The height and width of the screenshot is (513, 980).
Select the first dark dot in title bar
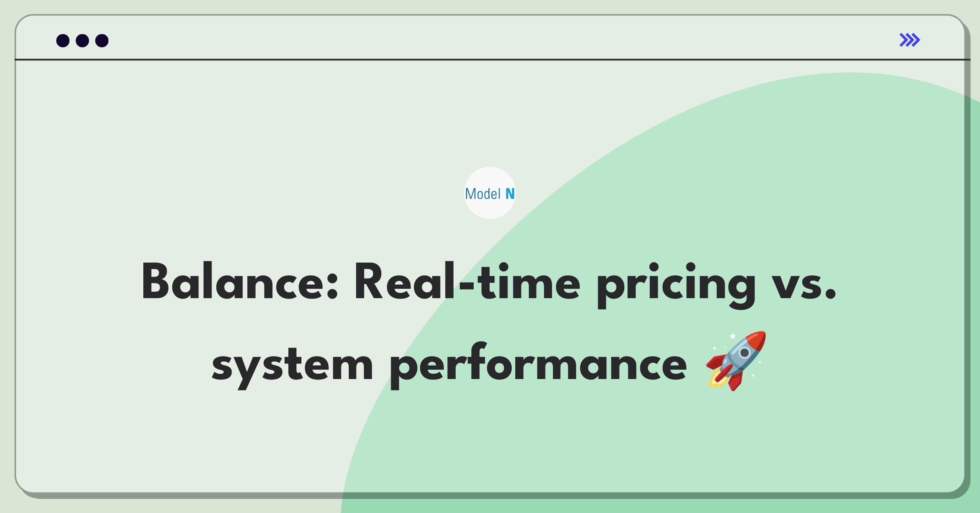[63, 40]
